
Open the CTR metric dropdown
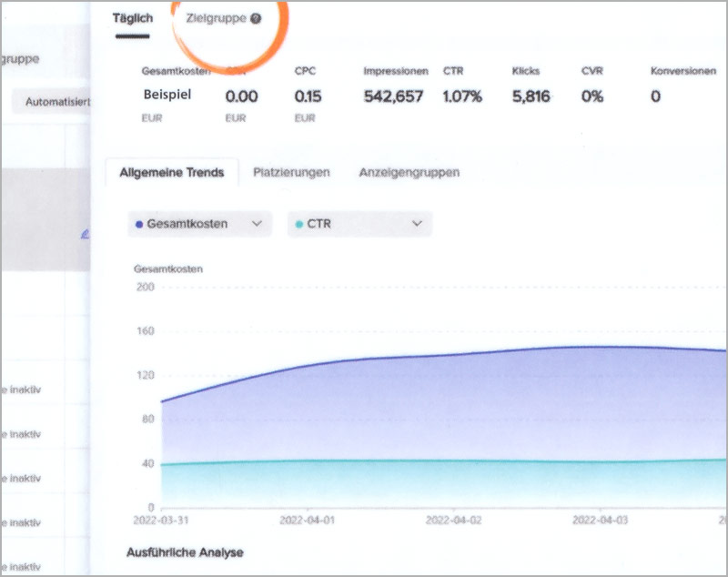tap(359, 224)
